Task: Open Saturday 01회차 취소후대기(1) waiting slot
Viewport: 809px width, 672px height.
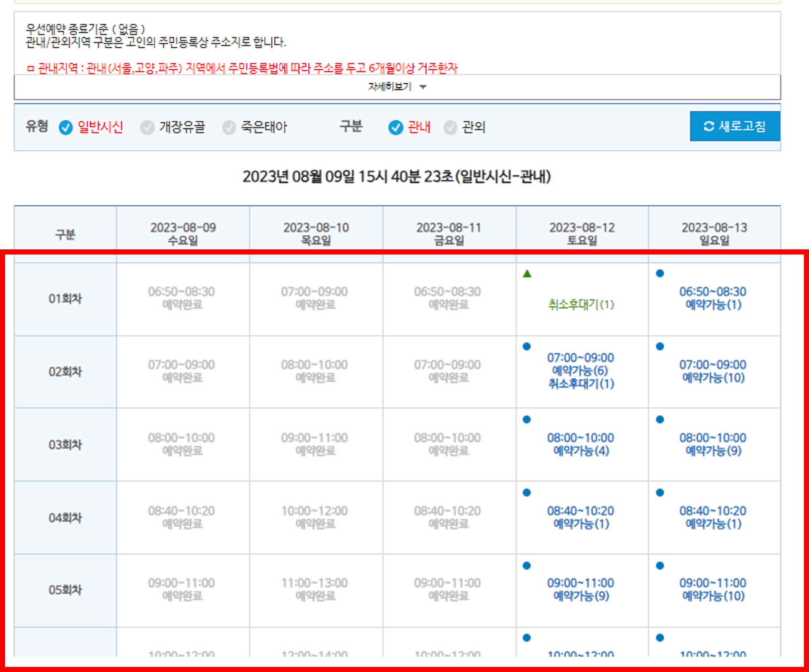Action: click(x=581, y=305)
